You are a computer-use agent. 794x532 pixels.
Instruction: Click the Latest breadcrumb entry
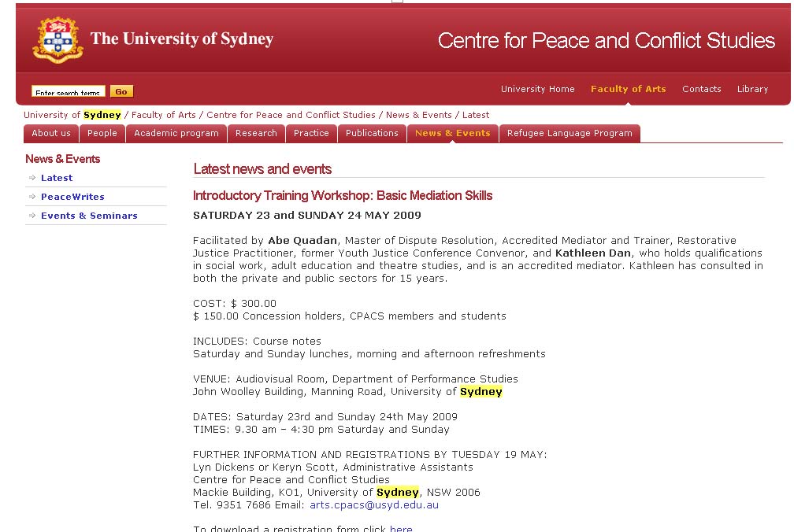click(x=476, y=115)
